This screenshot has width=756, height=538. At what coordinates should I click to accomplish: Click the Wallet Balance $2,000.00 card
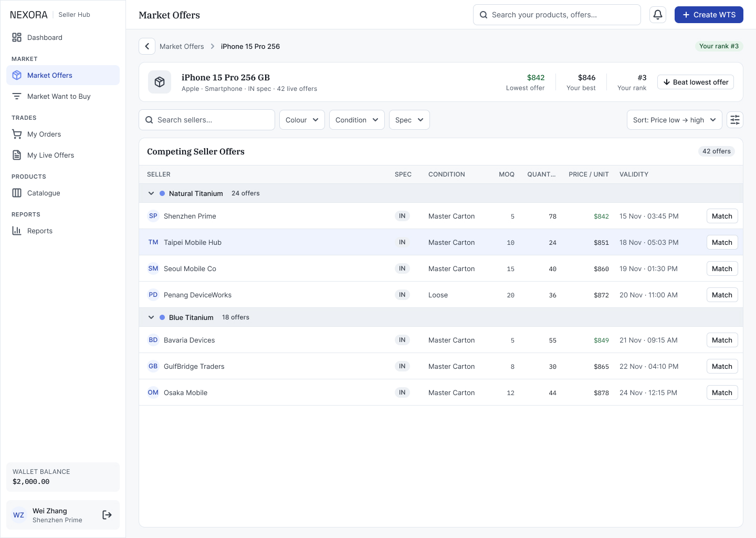click(x=63, y=477)
